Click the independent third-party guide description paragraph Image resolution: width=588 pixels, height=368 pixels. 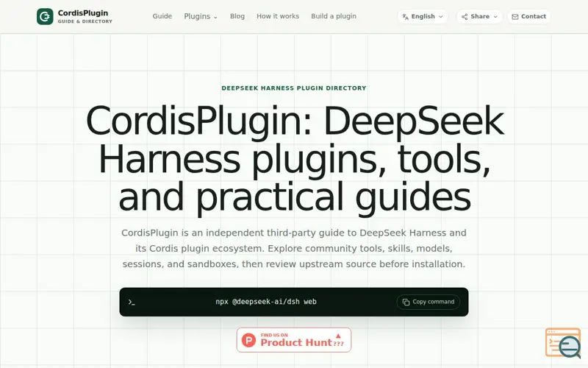294,248
